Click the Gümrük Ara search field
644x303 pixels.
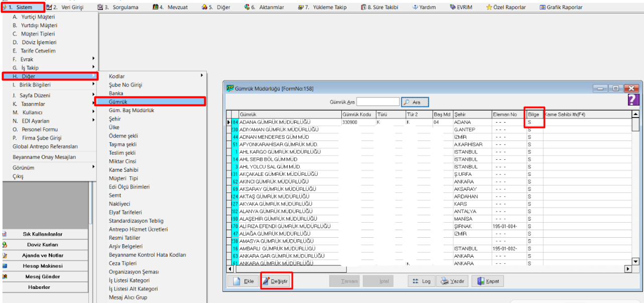377,102
